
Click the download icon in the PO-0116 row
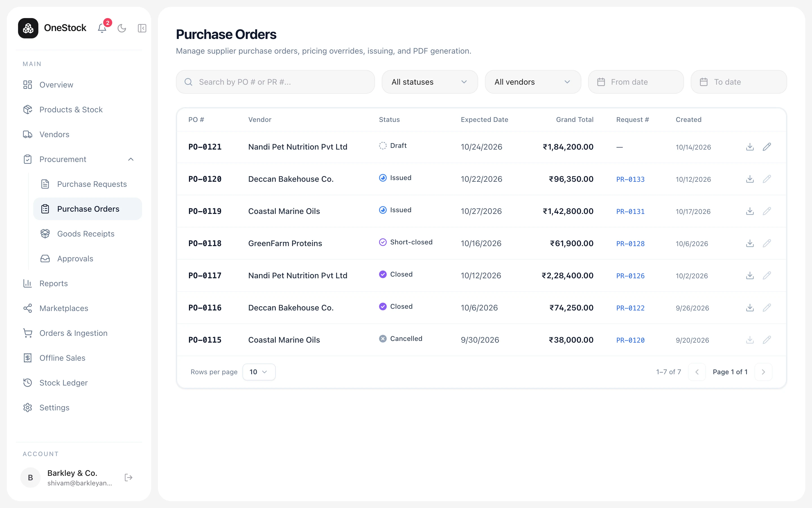point(750,308)
